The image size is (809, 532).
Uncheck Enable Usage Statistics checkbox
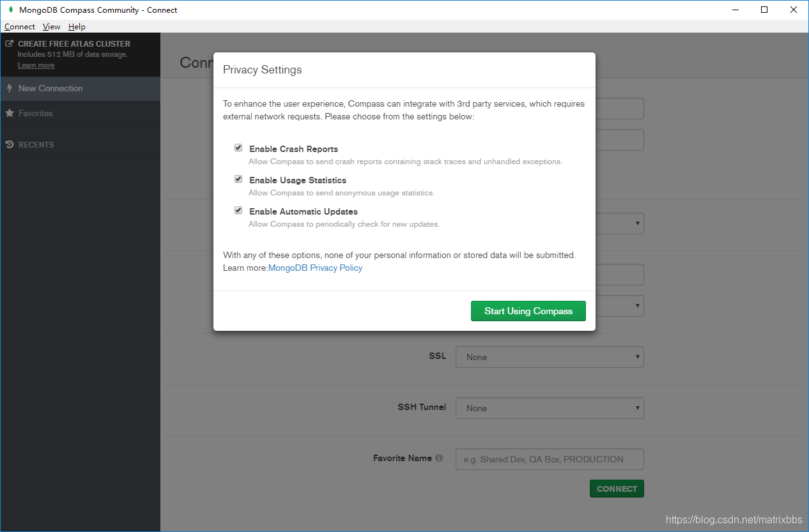(238, 179)
